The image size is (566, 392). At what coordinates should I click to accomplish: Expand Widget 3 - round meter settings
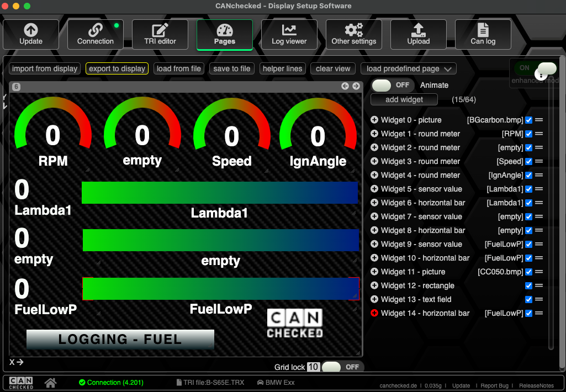pos(374,161)
